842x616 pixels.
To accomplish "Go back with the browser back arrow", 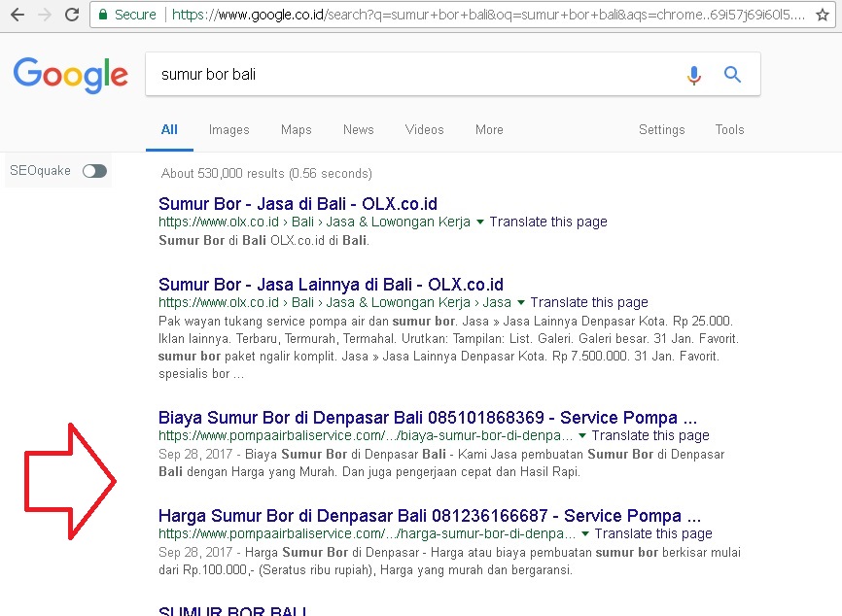I will pyautogui.click(x=18, y=15).
